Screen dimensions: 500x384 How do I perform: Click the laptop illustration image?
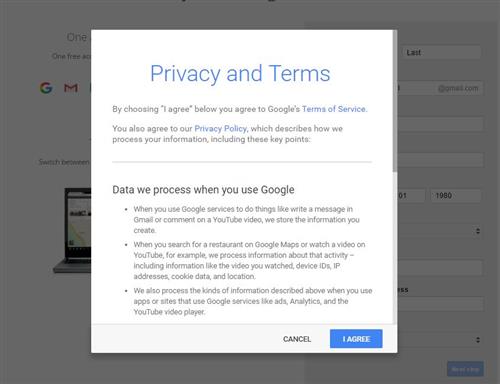(72, 231)
